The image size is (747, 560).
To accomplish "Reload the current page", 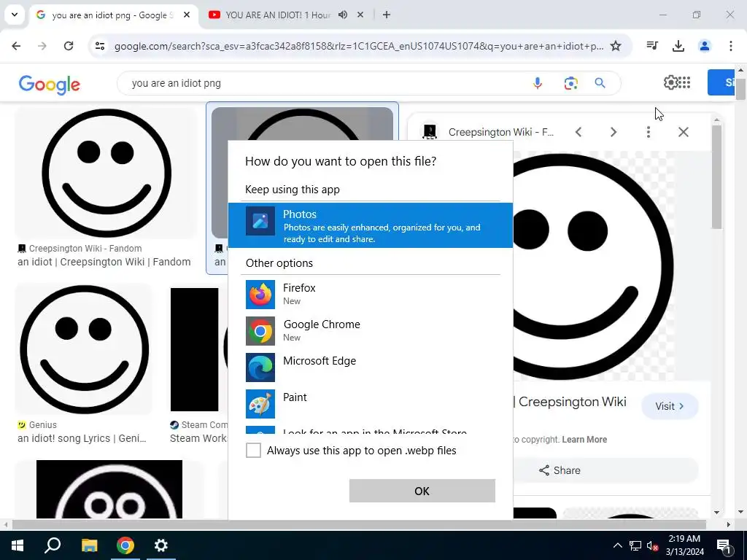I will tap(69, 46).
